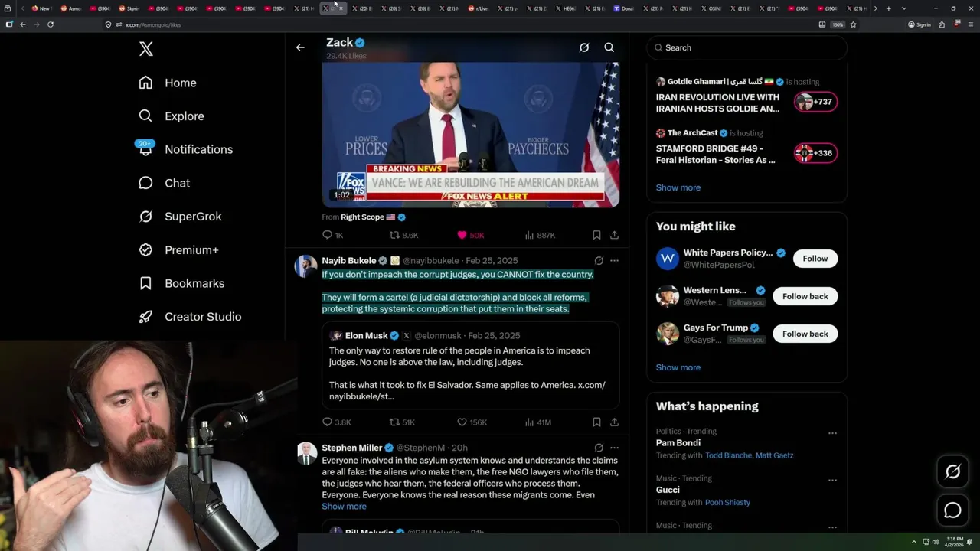This screenshot has width=980, height=551.
Task: Follow back Gays For Trump
Action: (805, 334)
